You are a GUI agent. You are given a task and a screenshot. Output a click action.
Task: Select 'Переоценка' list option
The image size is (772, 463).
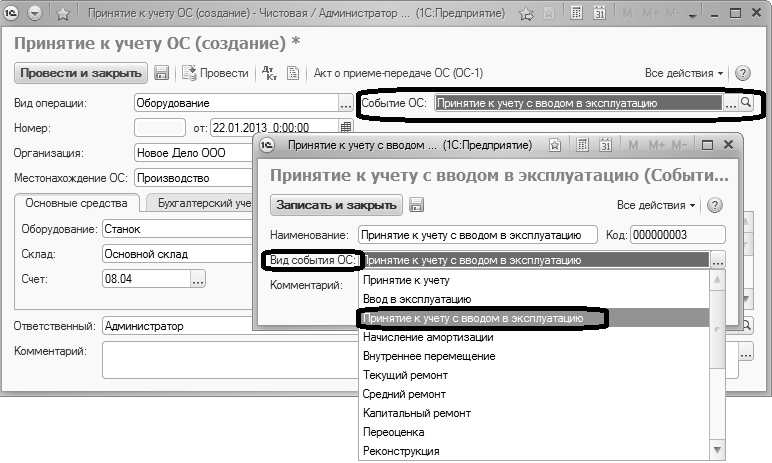(534, 432)
